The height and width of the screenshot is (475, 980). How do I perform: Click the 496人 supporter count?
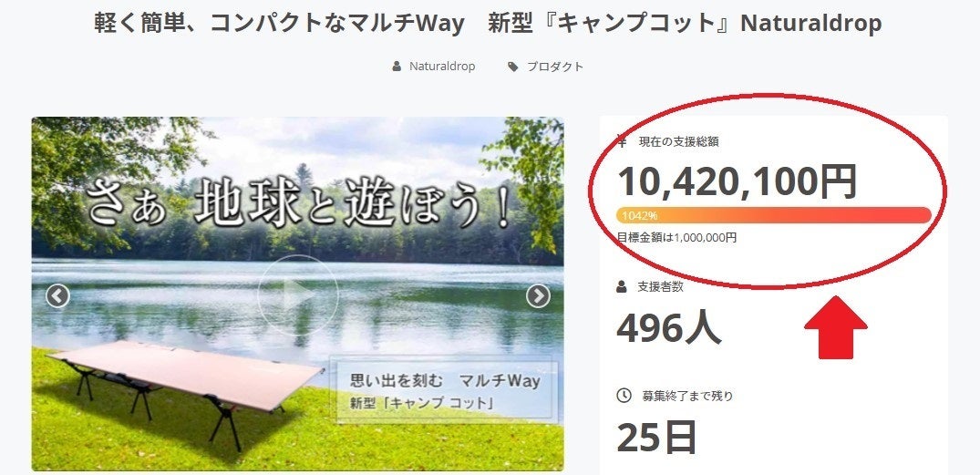coord(668,327)
